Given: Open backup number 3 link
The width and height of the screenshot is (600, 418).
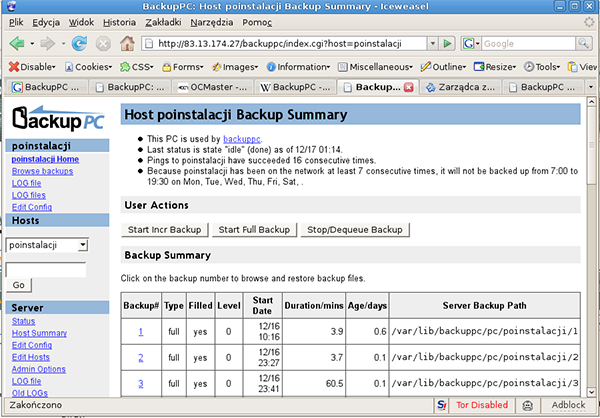Looking at the screenshot, I should click(141, 384).
